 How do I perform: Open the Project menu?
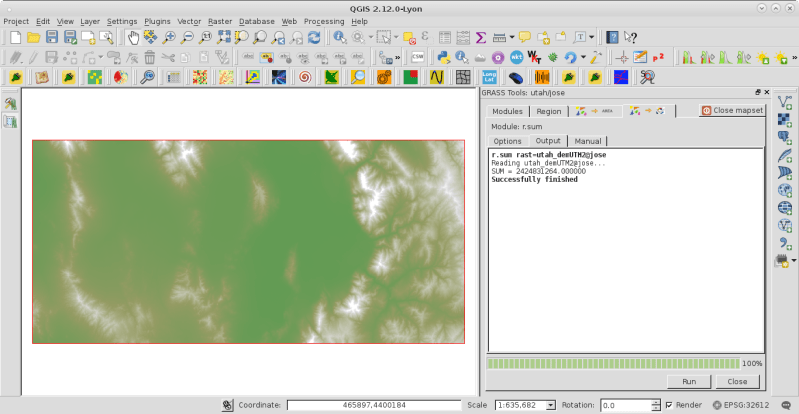click(x=16, y=21)
